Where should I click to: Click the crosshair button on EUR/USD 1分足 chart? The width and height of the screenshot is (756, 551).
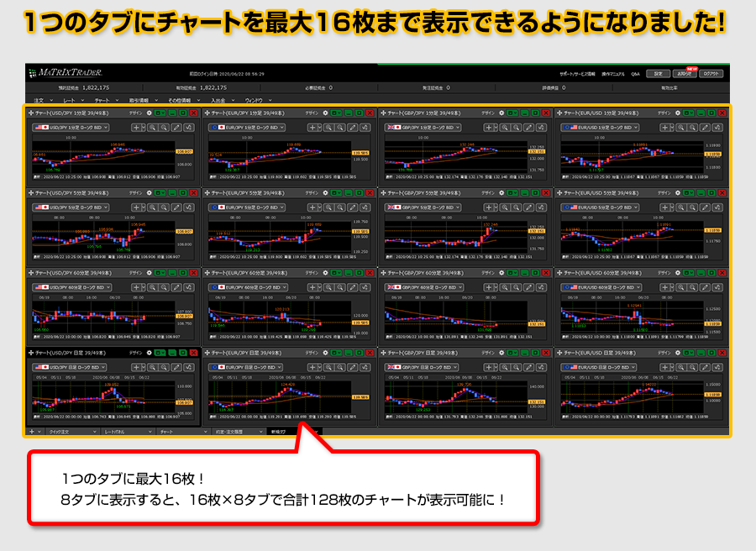point(665,128)
